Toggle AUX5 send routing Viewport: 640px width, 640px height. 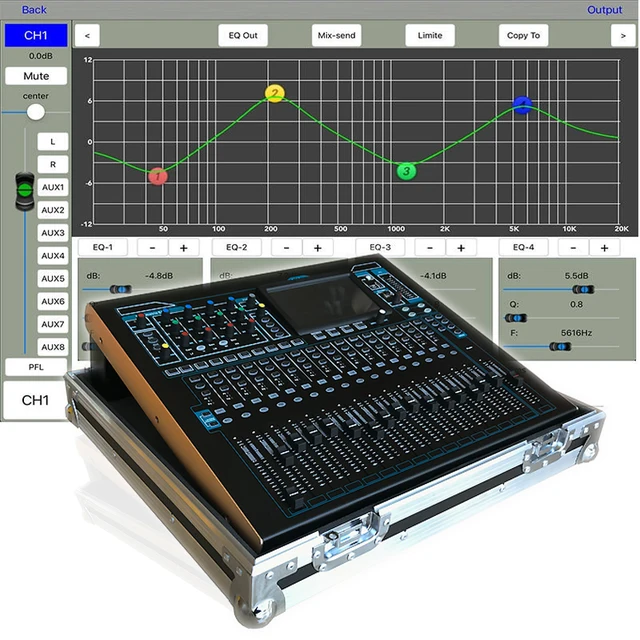[53, 279]
